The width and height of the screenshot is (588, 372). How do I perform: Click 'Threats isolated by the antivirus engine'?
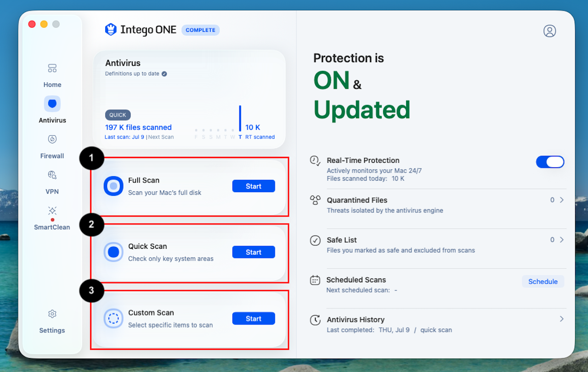385,211
